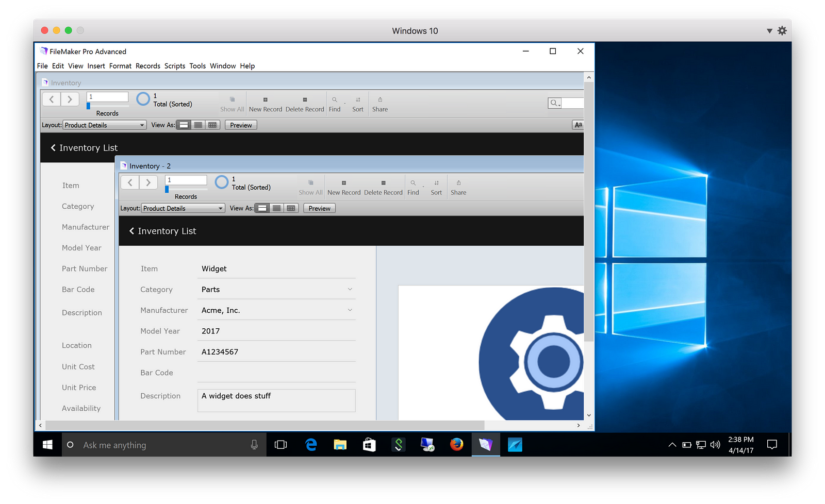Click Delete Record in Inventory - 2 toolbar

(383, 188)
